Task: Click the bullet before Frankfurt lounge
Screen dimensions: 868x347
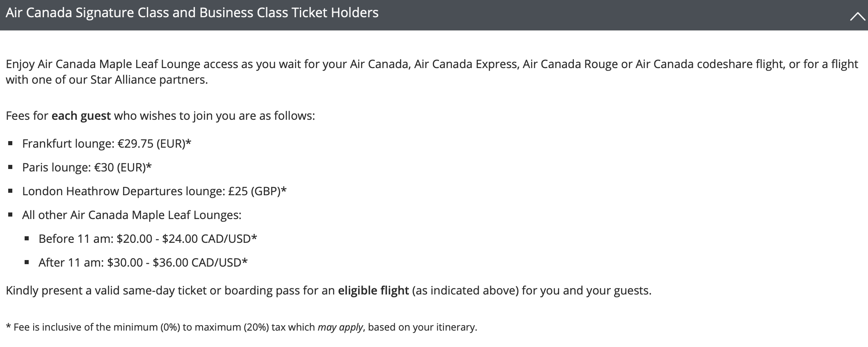Action: [11, 144]
